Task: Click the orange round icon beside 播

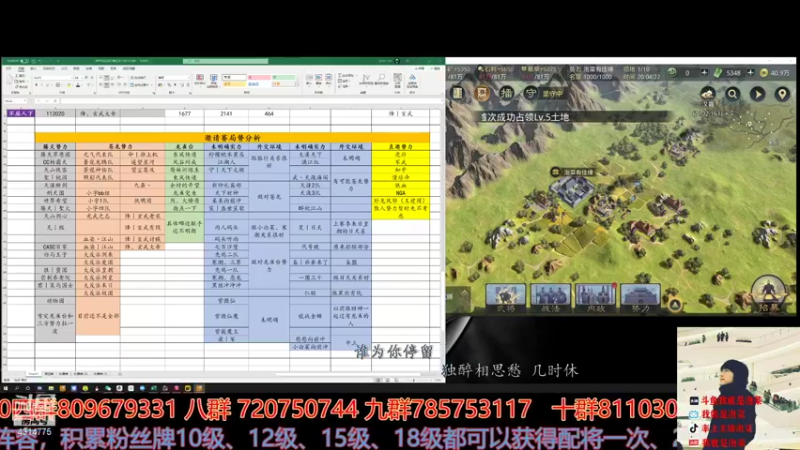Action: pyautogui.click(x=482, y=93)
